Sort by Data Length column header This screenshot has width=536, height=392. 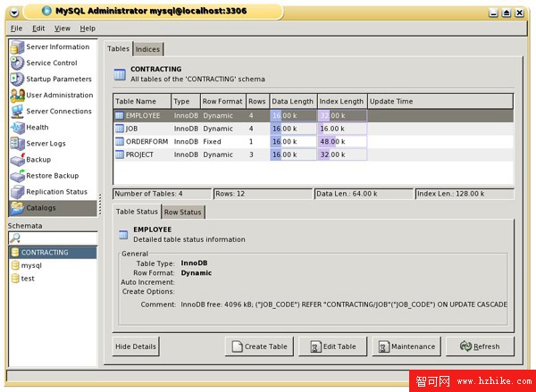(x=294, y=102)
